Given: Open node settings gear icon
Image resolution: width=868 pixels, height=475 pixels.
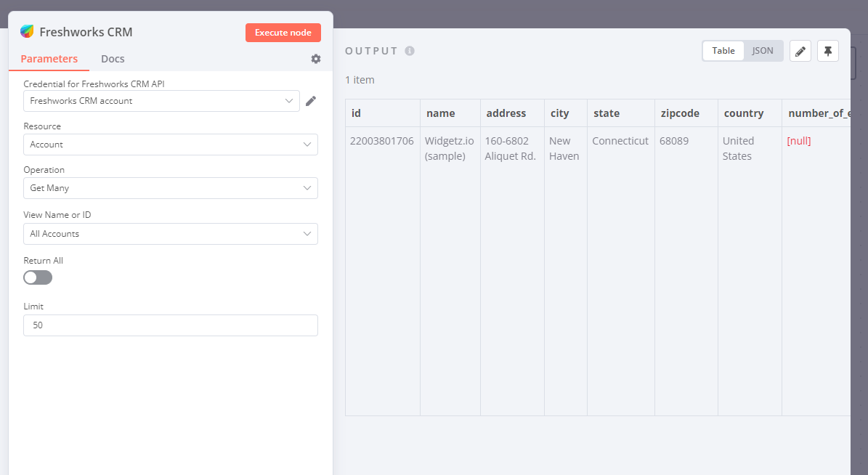Looking at the screenshot, I should [x=316, y=59].
